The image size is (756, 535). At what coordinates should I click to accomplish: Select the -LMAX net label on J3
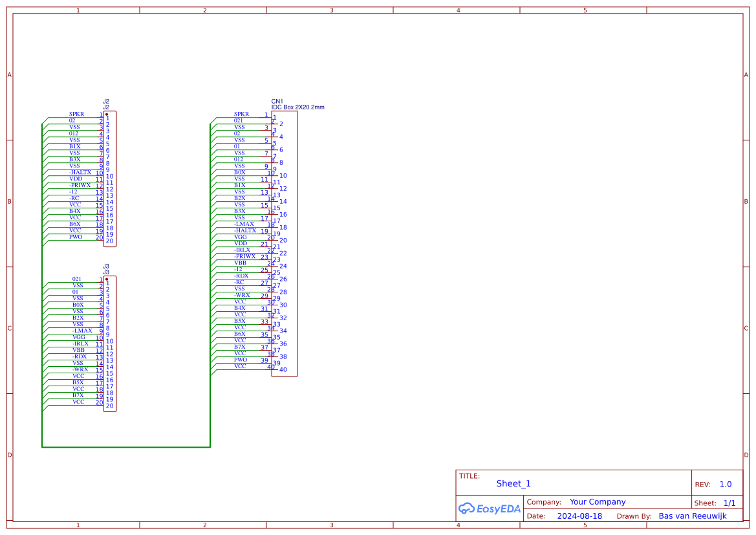pos(82,331)
